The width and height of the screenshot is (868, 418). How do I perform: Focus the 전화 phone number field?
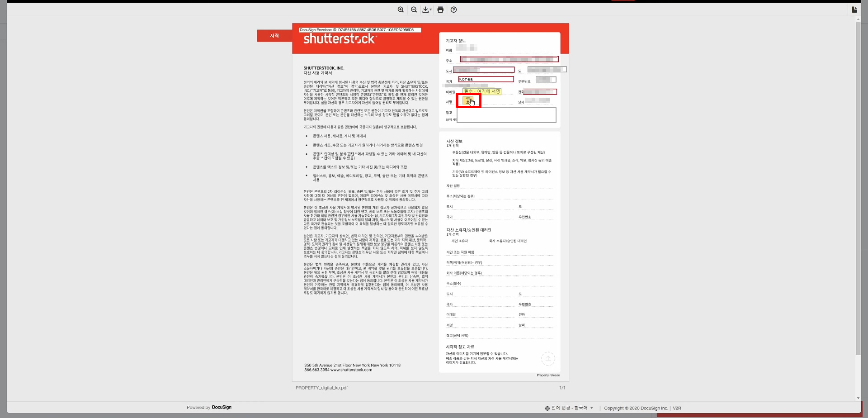tap(540, 92)
